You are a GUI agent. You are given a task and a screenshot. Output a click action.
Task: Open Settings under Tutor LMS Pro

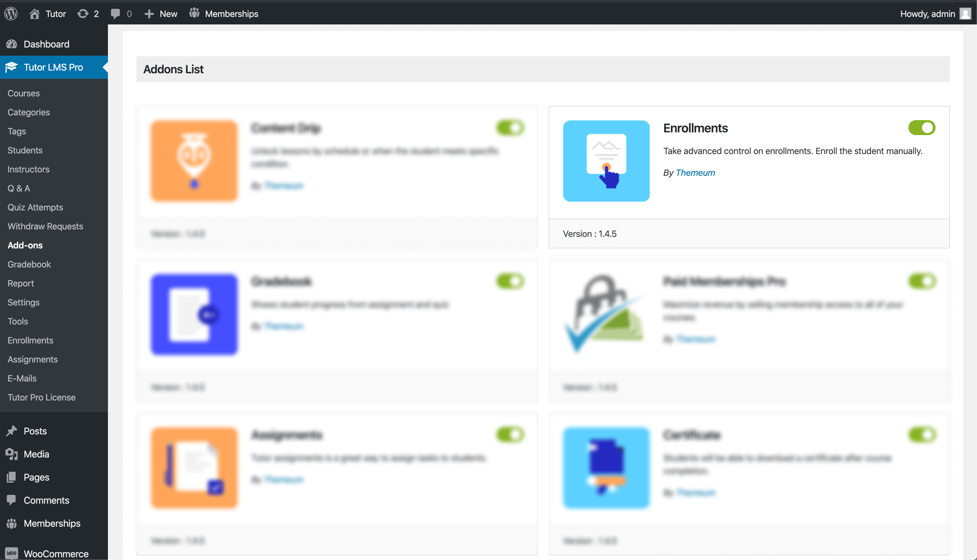click(x=23, y=302)
